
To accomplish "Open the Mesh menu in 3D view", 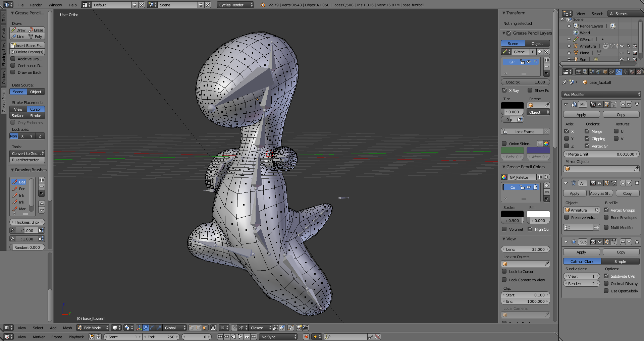I will coord(67,328).
